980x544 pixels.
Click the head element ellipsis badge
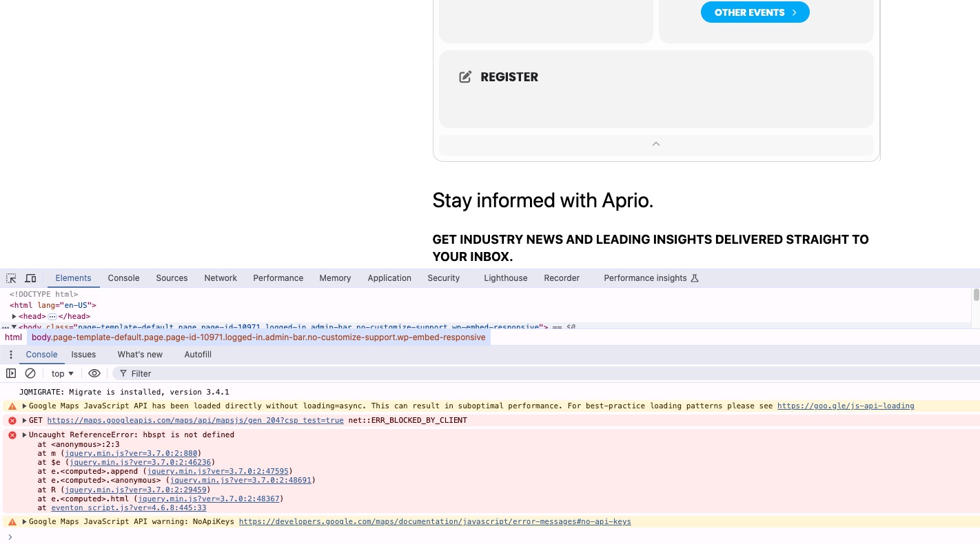click(x=52, y=316)
